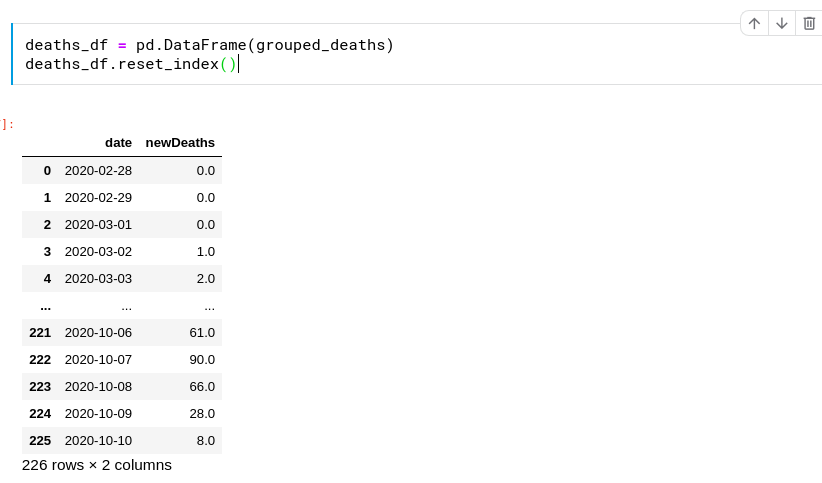This screenshot has height=483, width=822.
Task: Select date cell 2020-10-06
Action: click(98, 332)
